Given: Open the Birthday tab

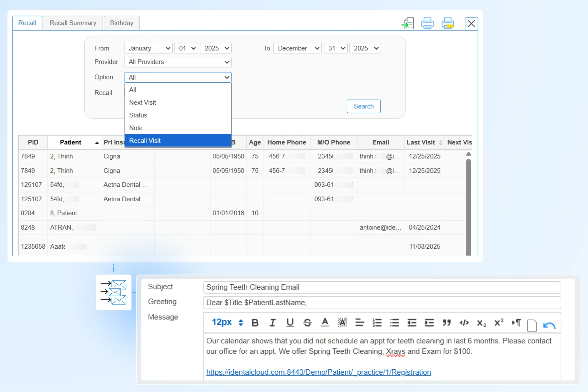Looking at the screenshot, I should click(x=122, y=23).
